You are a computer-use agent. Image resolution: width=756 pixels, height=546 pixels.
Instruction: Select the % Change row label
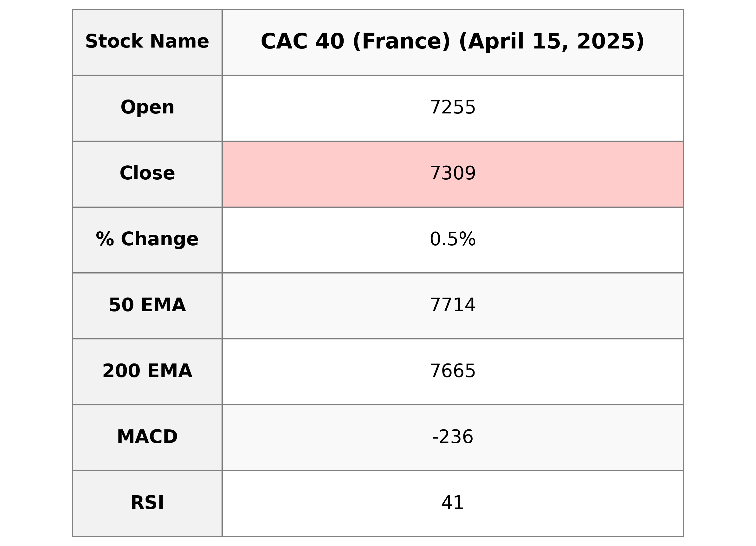click(x=147, y=239)
